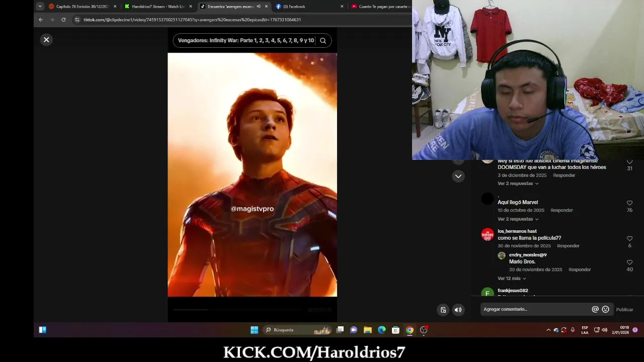
Task: Open the system volume tray icon
Action: (x=604, y=330)
